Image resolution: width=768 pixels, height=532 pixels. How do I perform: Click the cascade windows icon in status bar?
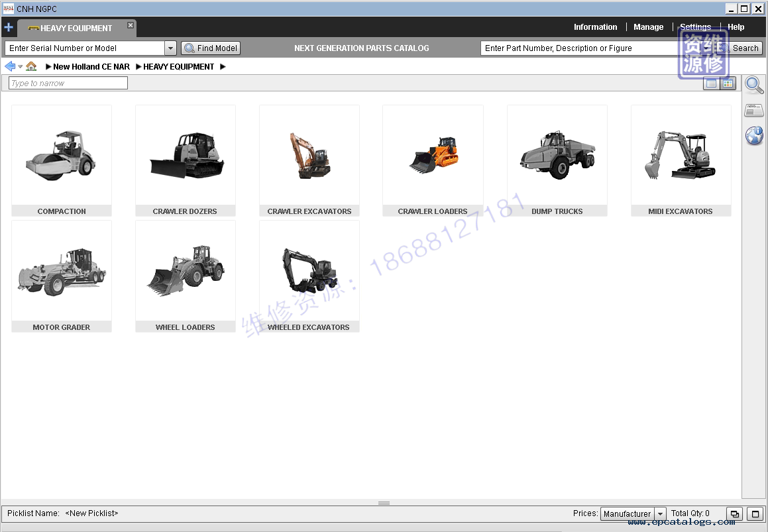click(x=734, y=513)
